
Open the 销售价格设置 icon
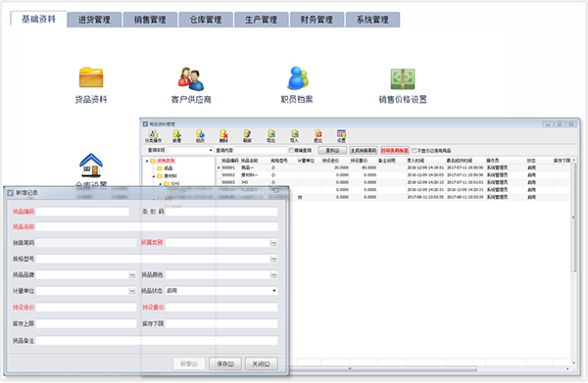click(403, 78)
